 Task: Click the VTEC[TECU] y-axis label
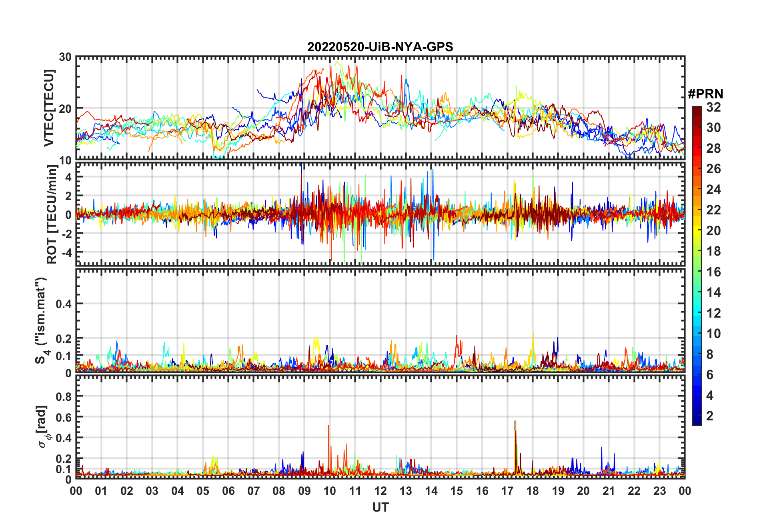click(49, 108)
